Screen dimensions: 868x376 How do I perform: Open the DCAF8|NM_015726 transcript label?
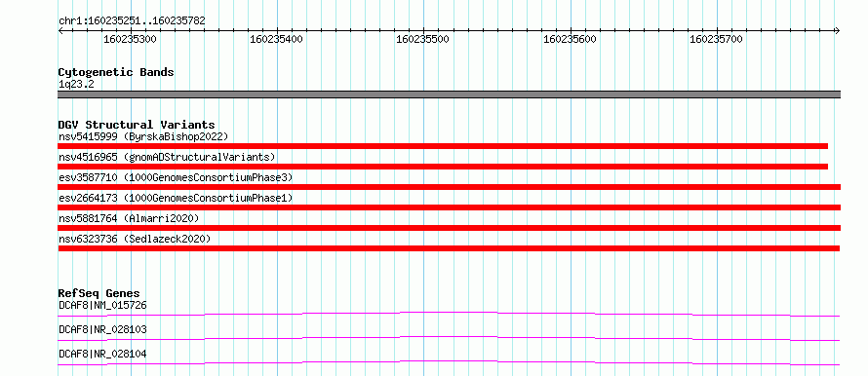pos(102,305)
